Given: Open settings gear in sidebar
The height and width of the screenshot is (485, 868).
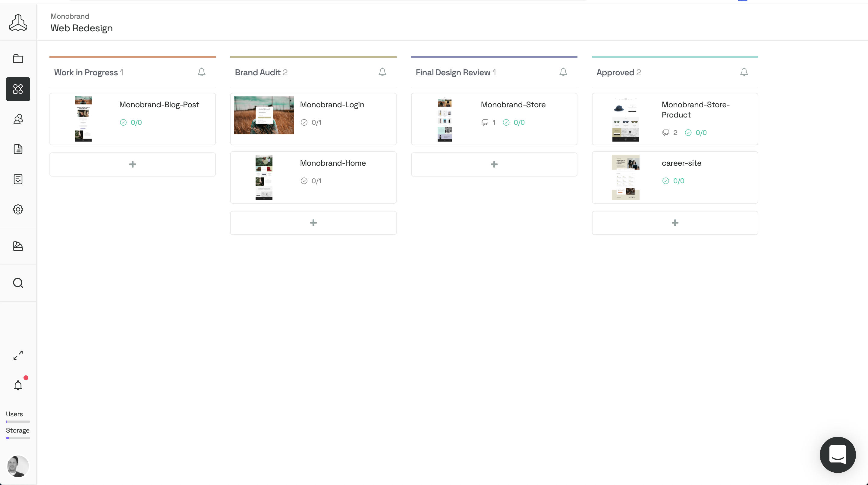Looking at the screenshot, I should point(18,209).
